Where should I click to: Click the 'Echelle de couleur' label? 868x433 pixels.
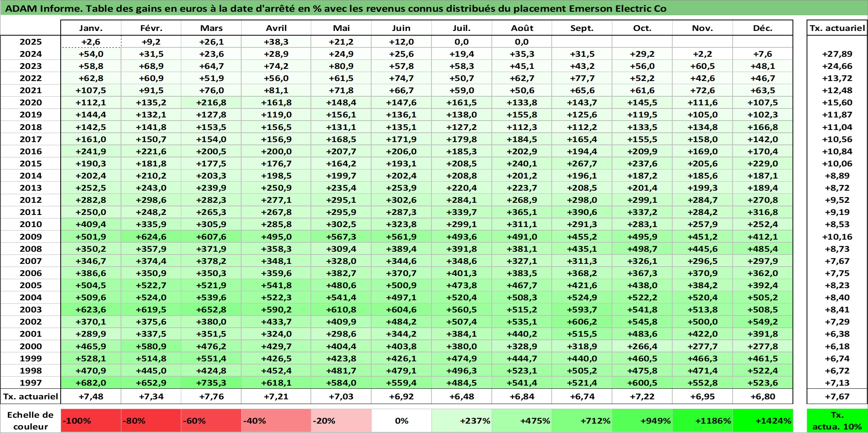tap(31, 421)
